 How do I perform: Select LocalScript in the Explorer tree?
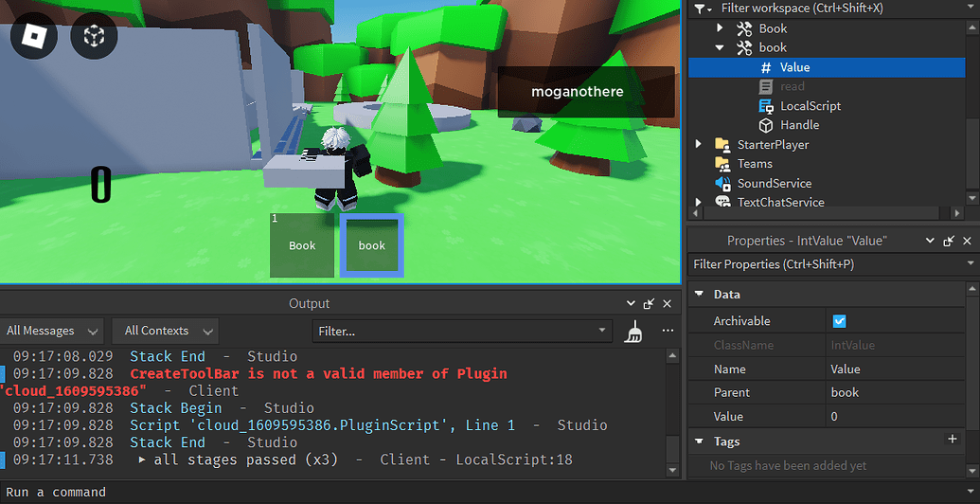(810, 106)
